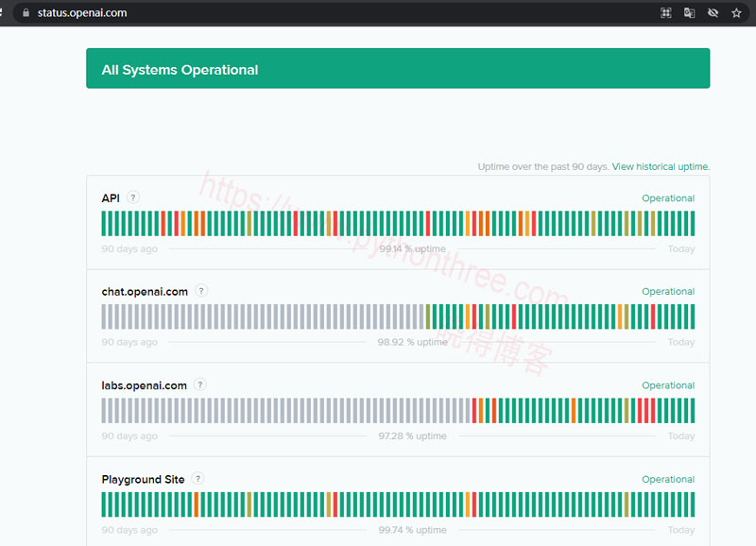Click the oldest day bar in the Playground Site chart
Image resolution: width=756 pixels, height=546 pixels.
click(104, 504)
